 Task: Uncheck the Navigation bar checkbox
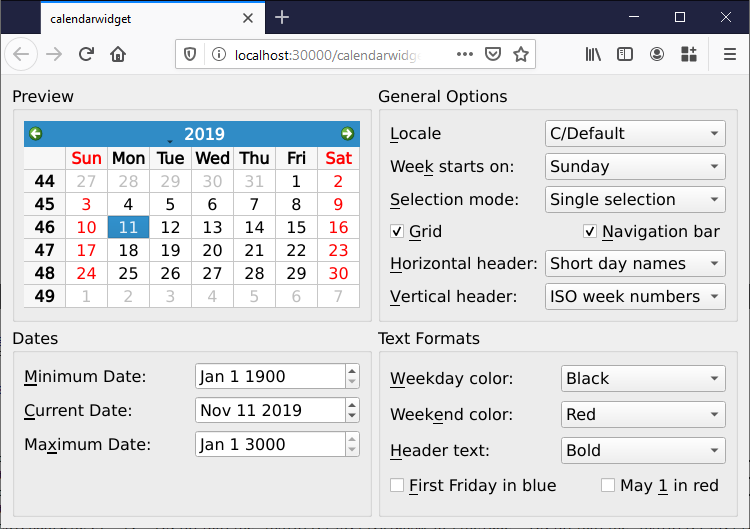[590, 232]
